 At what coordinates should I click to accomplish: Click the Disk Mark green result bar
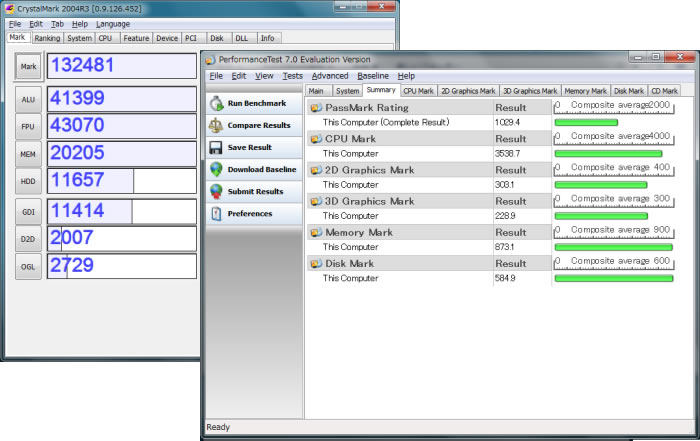click(x=614, y=279)
